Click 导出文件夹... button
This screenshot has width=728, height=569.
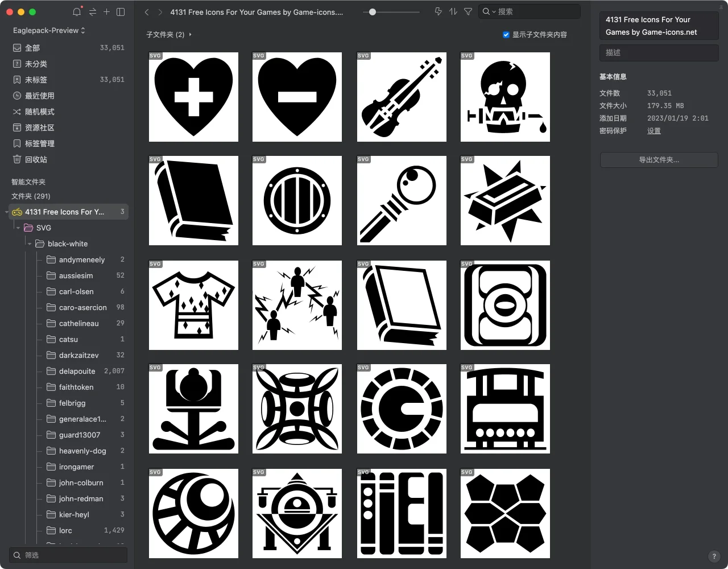tap(659, 160)
